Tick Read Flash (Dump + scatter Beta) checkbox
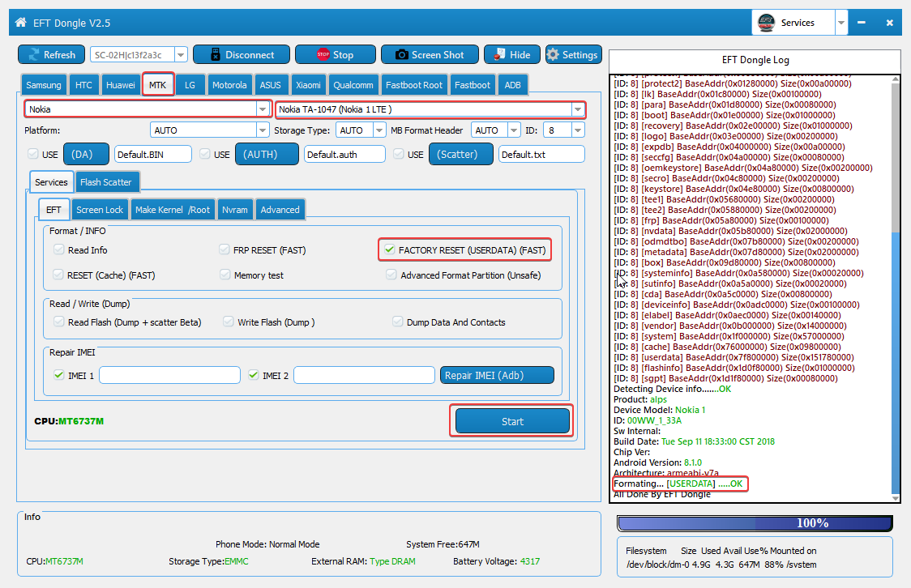The height and width of the screenshot is (588, 911). tap(58, 322)
